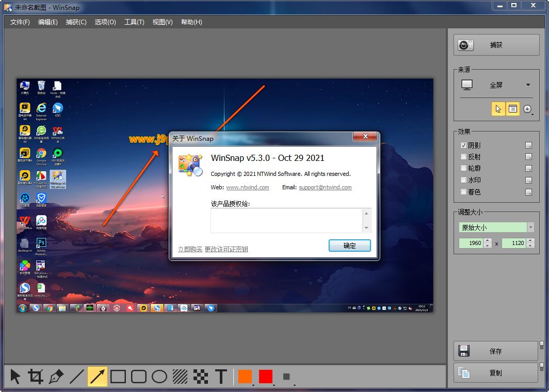Uncheck the 阴影 shadow checkbox
The width and height of the screenshot is (549, 392).
(463, 145)
